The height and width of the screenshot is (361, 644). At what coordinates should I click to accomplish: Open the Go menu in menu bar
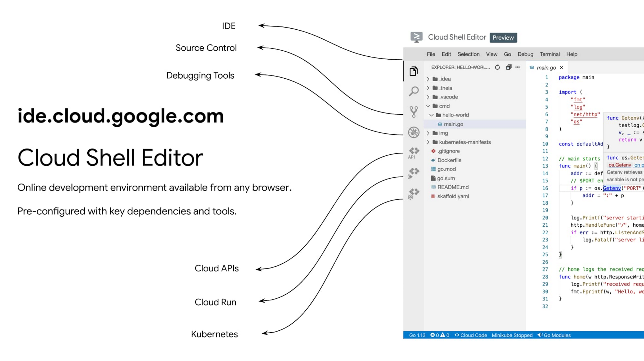(507, 54)
